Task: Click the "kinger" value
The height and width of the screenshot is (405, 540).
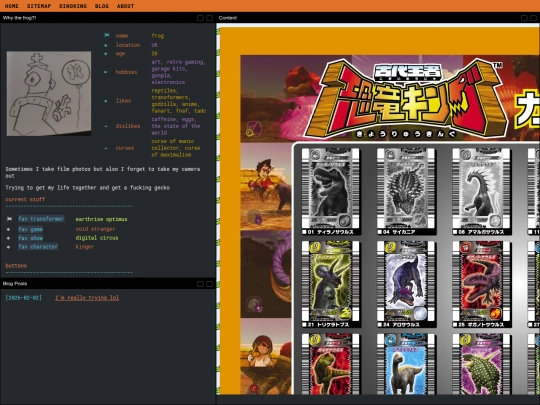Action: [x=85, y=247]
